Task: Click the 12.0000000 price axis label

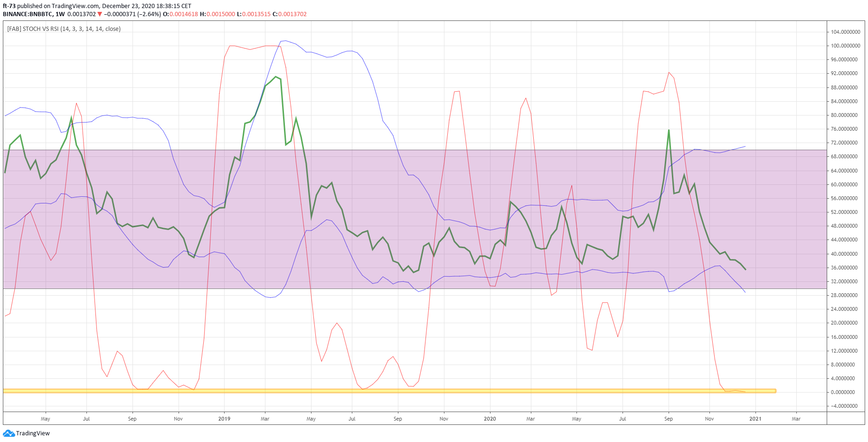Action: click(845, 351)
